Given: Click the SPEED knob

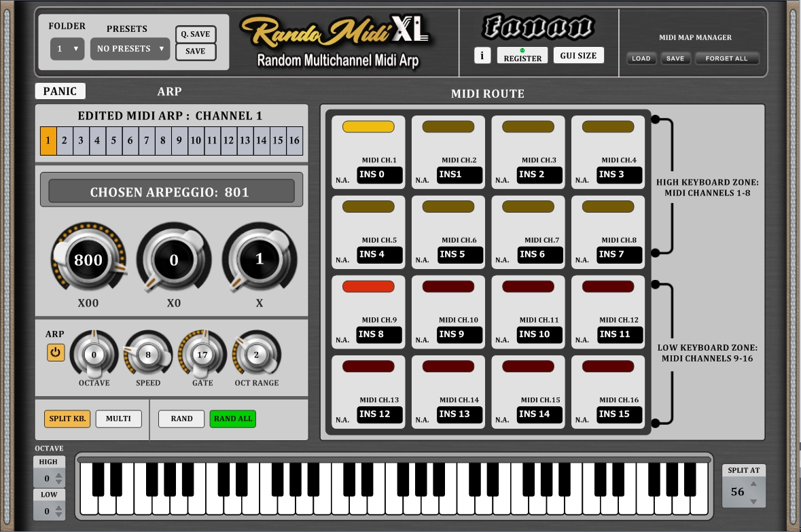Looking at the screenshot, I should point(148,355).
